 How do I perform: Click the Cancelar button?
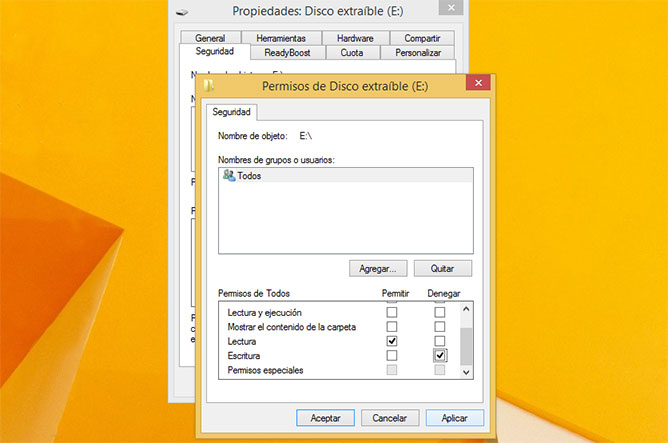(390, 418)
